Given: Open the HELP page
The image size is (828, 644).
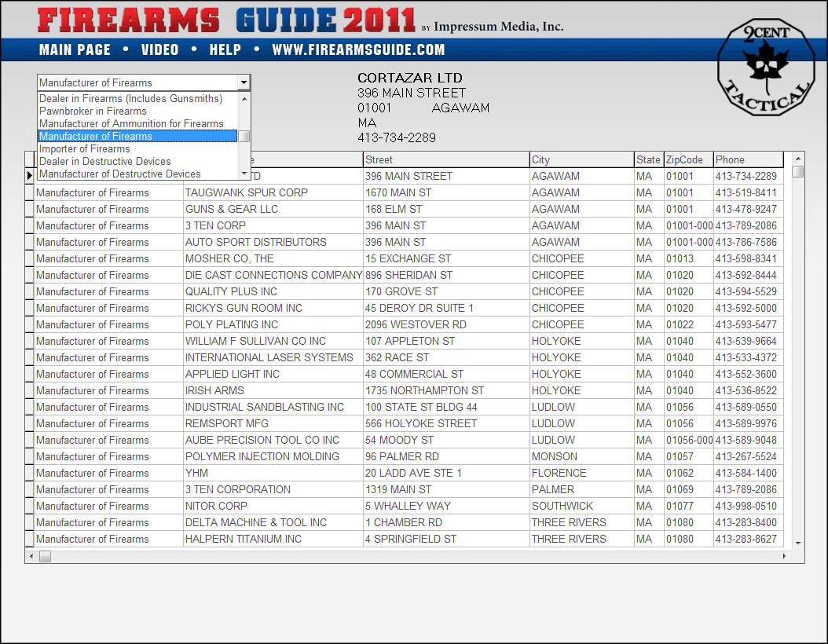Looking at the screenshot, I should point(225,49).
